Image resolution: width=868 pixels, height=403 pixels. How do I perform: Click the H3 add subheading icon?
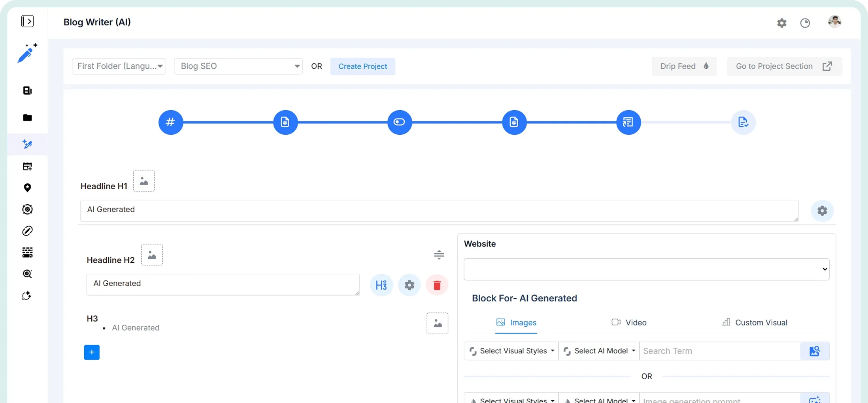[x=381, y=285]
